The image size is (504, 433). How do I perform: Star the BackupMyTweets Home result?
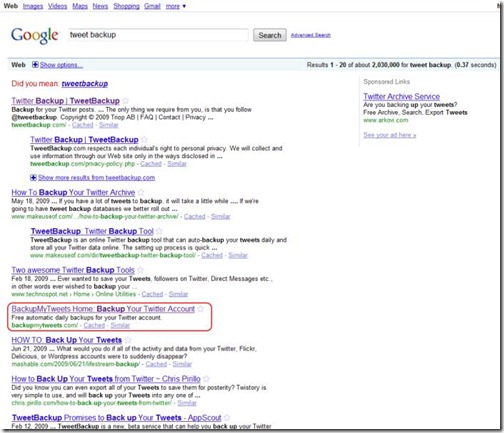201,309
